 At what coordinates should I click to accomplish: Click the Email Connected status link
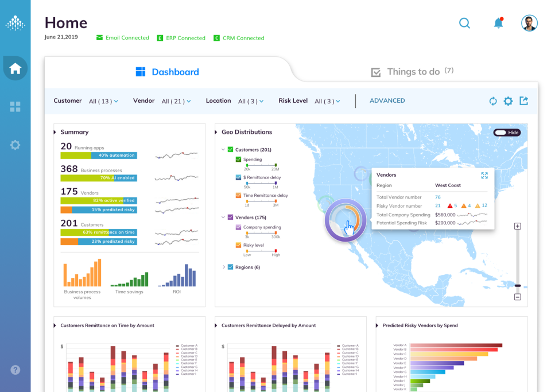point(122,38)
